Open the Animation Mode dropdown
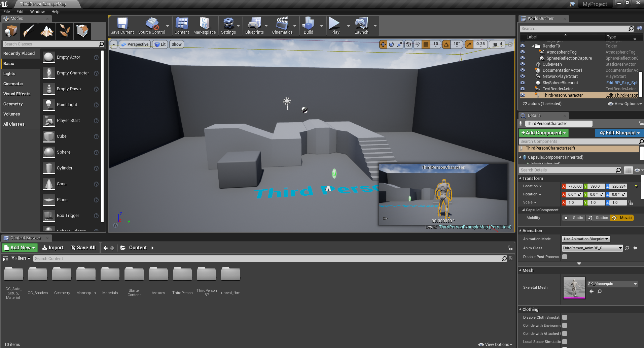644x348 pixels. 586,239
